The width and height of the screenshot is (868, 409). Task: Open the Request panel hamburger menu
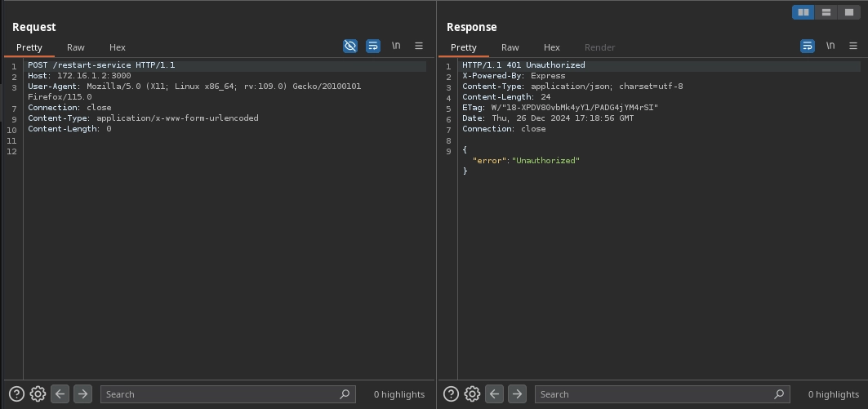coord(419,47)
